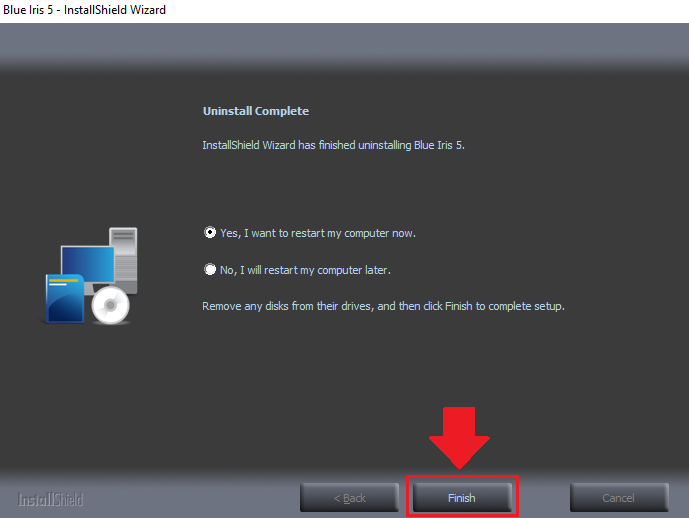Click the CD disc in the setup graphic

coord(110,305)
